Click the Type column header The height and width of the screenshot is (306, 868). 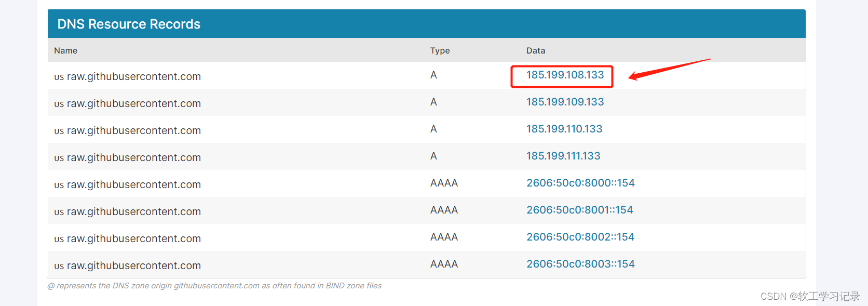(440, 50)
